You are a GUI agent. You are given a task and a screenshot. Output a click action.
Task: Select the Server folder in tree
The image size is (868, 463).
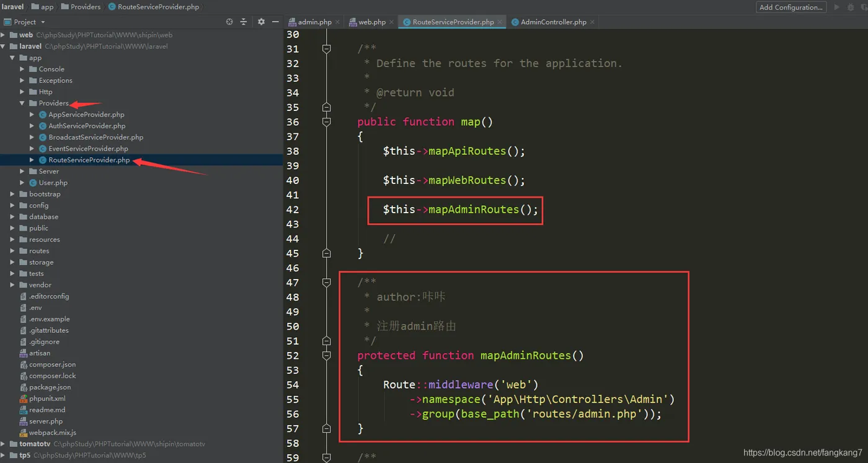point(49,171)
